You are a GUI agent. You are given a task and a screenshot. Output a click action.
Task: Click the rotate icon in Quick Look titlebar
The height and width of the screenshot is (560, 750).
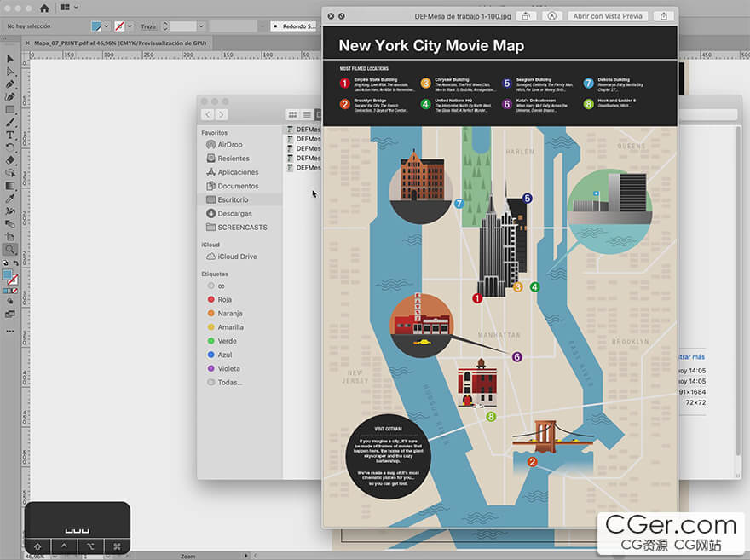(526, 16)
